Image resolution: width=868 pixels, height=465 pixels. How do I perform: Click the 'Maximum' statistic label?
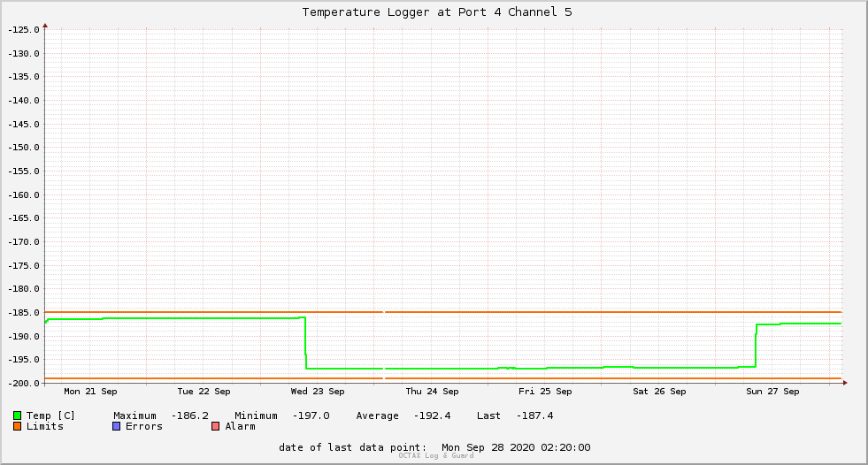click(x=135, y=415)
